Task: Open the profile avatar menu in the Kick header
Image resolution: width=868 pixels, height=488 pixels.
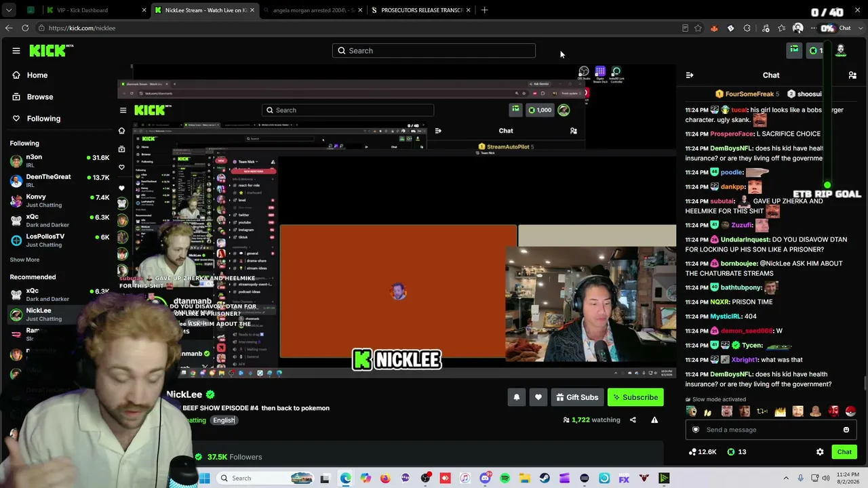Action: (841, 50)
